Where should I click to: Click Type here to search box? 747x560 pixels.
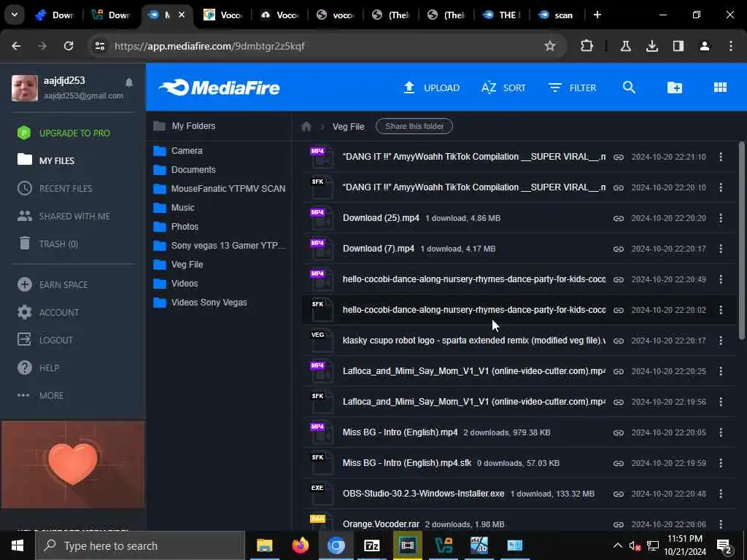[141, 545]
